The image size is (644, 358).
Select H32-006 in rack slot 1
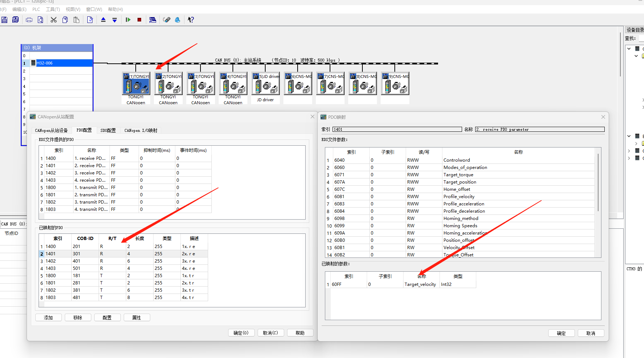(x=61, y=63)
